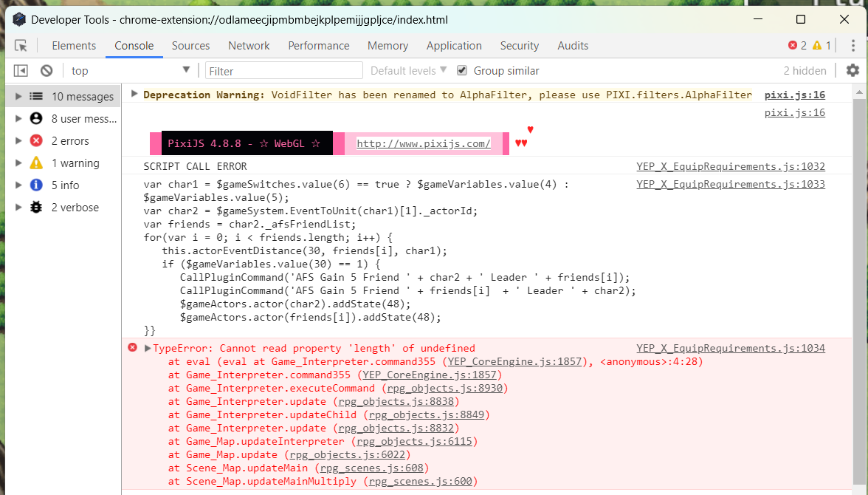Switch to the Sources tab
This screenshot has height=495, width=868.
click(x=190, y=46)
